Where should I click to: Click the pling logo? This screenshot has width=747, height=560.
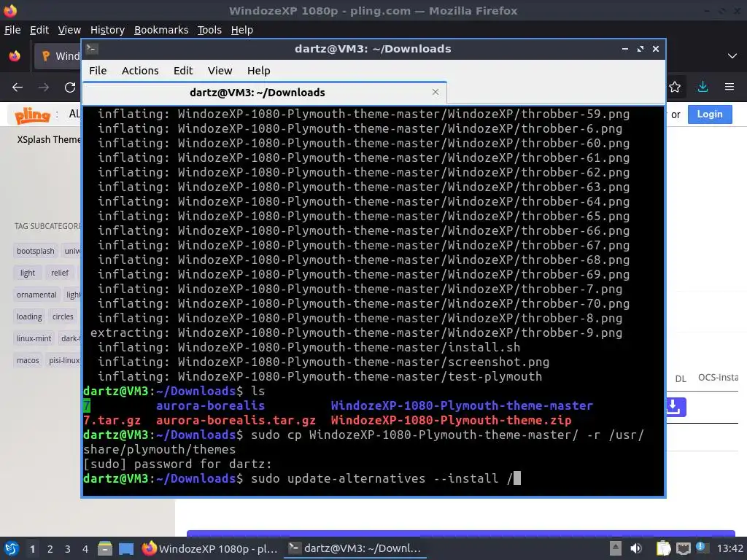(x=32, y=114)
